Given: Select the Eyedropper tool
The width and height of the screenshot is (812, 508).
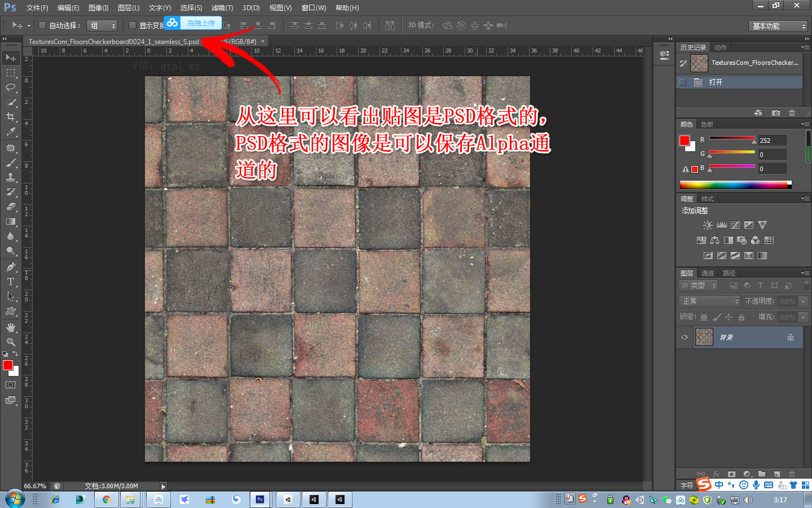Looking at the screenshot, I should pyautogui.click(x=11, y=132).
